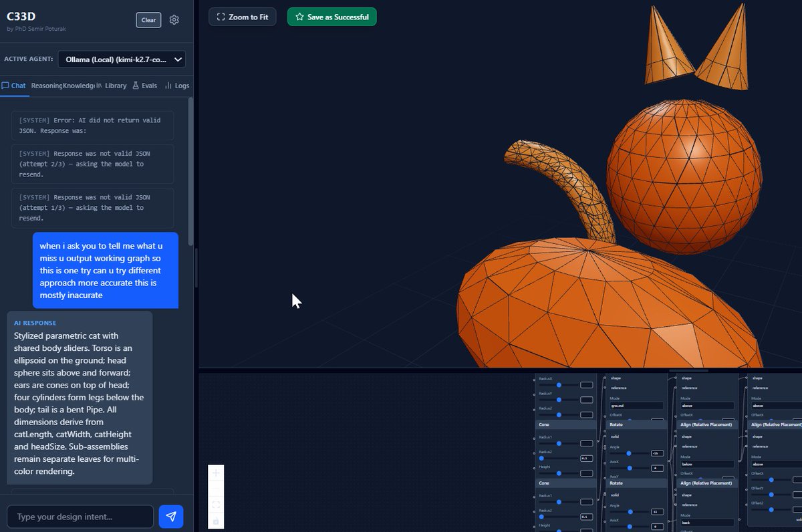Click the Angle value box showing -15

coord(658,453)
